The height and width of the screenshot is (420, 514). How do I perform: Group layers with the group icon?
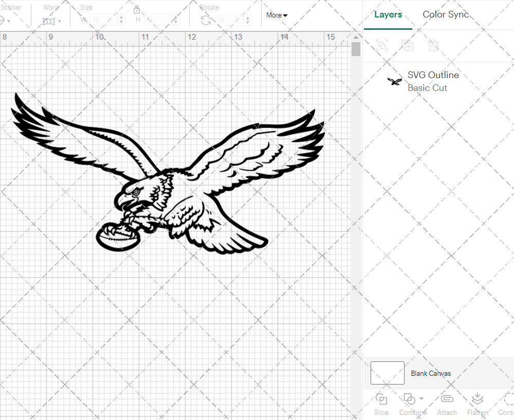click(381, 45)
